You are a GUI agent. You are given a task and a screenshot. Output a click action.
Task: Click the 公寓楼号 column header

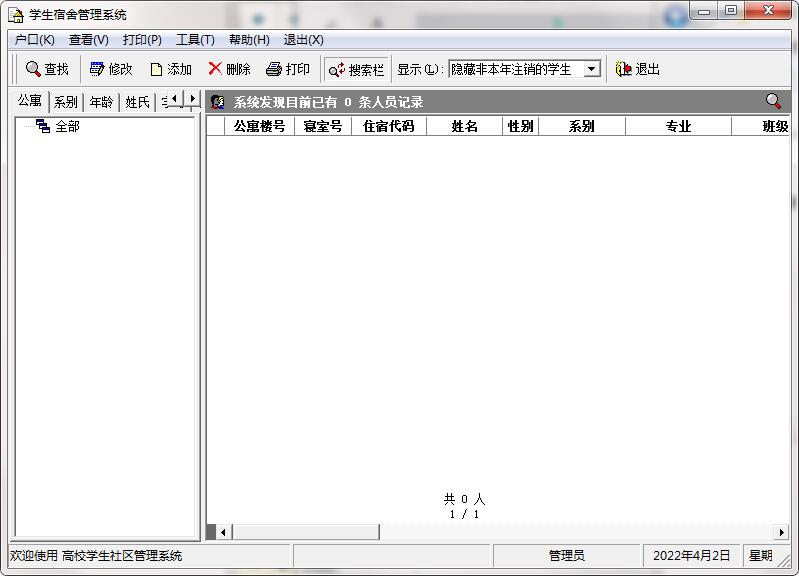(259, 126)
